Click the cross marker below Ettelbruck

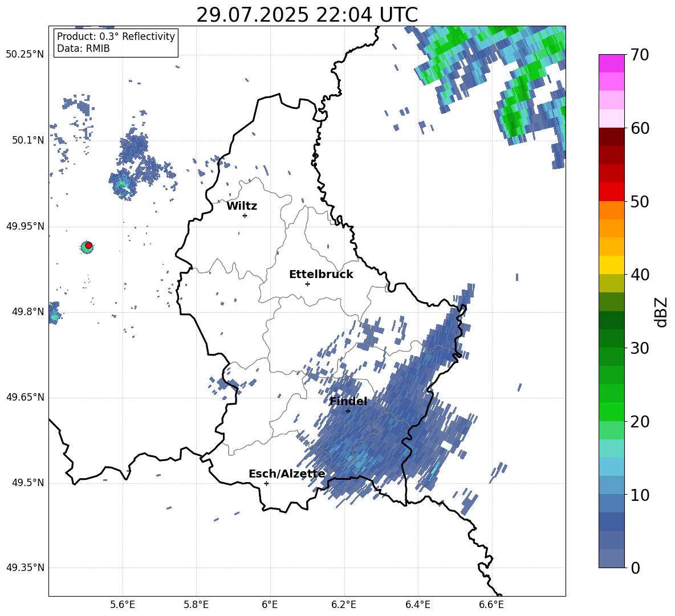[307, 284]
